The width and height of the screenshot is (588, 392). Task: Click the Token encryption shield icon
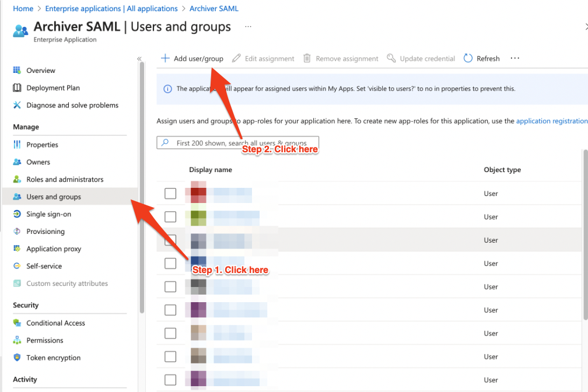click(x=17, y=358)
